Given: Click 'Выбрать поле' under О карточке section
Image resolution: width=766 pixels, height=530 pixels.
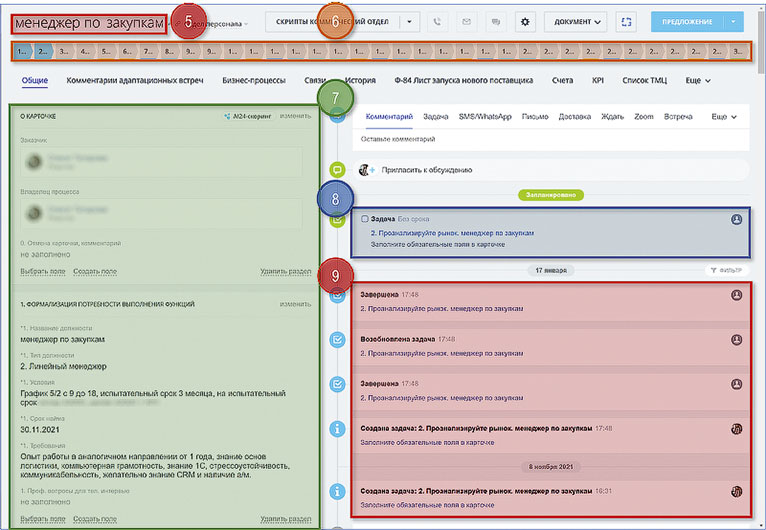Looking at the screenshot, I should pyautogui.click(x=43, y=271).
